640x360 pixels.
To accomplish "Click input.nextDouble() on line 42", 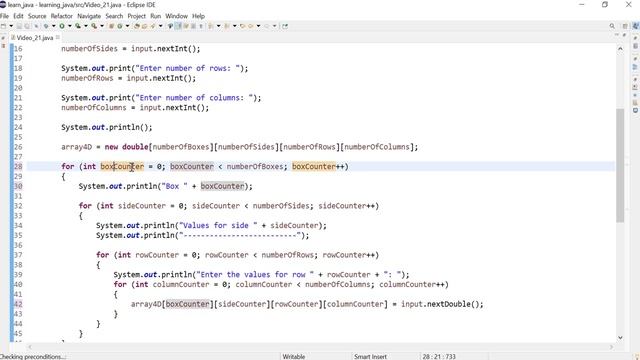I will 440,304.
